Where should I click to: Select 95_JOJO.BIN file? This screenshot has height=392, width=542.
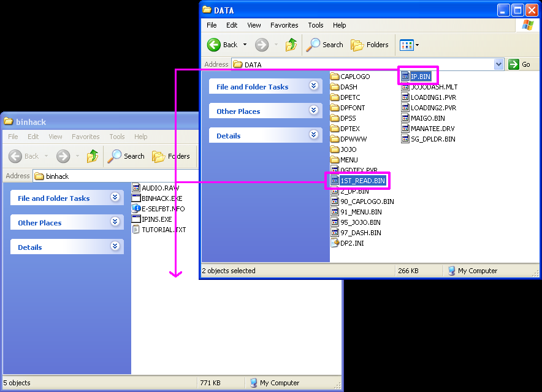pyautogui.click(x=356, y=222)
